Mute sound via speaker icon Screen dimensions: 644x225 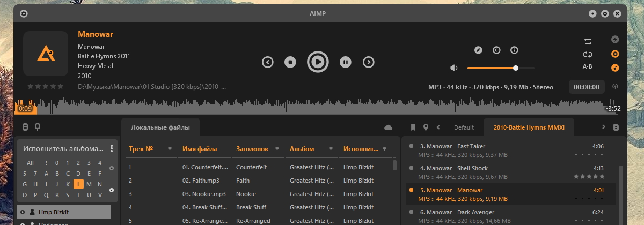pos(454,68)
